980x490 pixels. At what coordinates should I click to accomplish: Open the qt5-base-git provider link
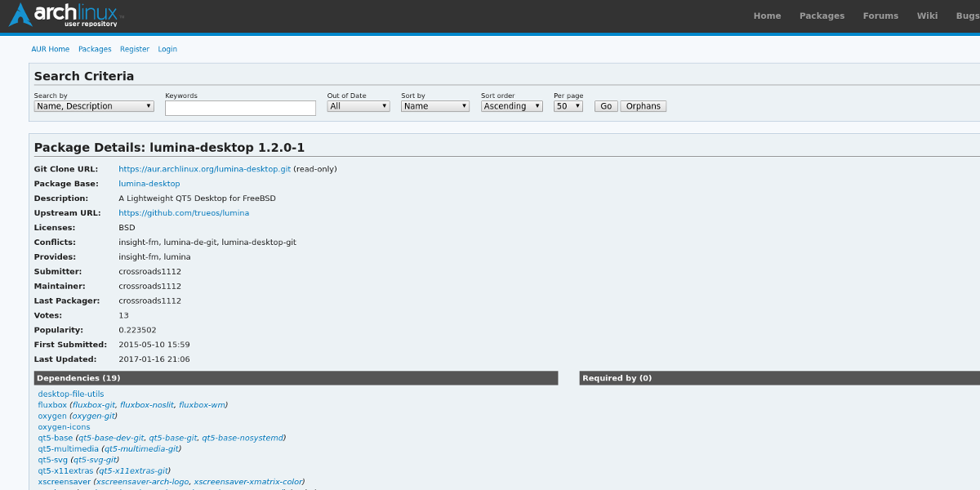(x=173, y=438)
